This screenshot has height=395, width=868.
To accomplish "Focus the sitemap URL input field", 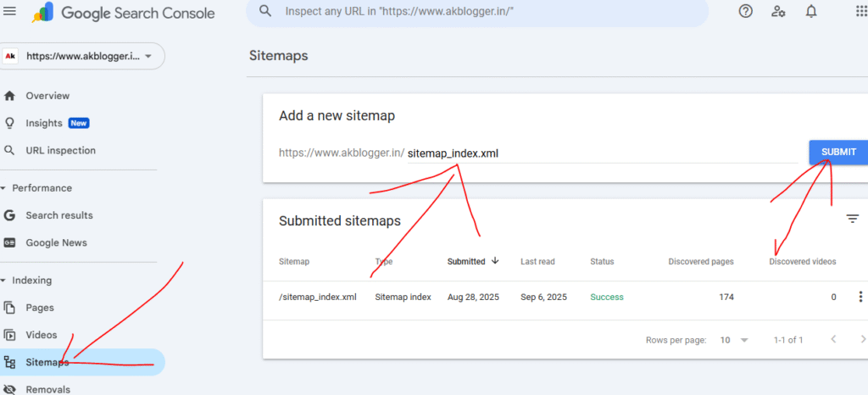I will [x=602, y=153].
